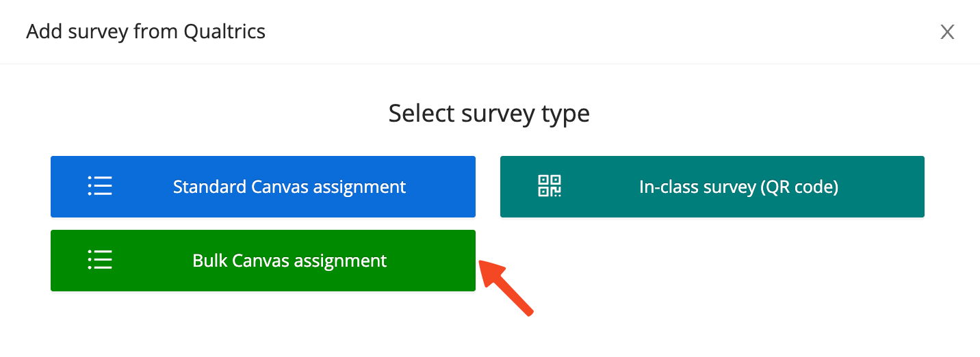The width and height of the screenshot is (980, 357).
Task: Click the 'In-class survey (QR code)' label text
Action: click(738, 187)
